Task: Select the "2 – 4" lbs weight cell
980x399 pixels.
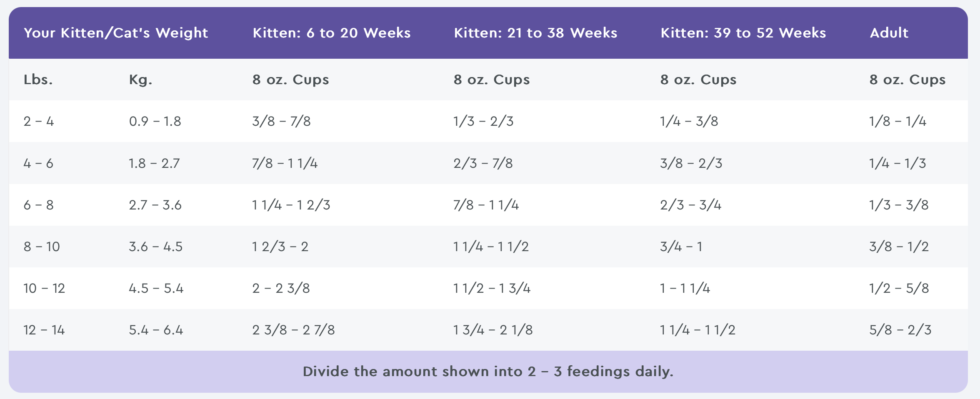Action: click(39, 121)
